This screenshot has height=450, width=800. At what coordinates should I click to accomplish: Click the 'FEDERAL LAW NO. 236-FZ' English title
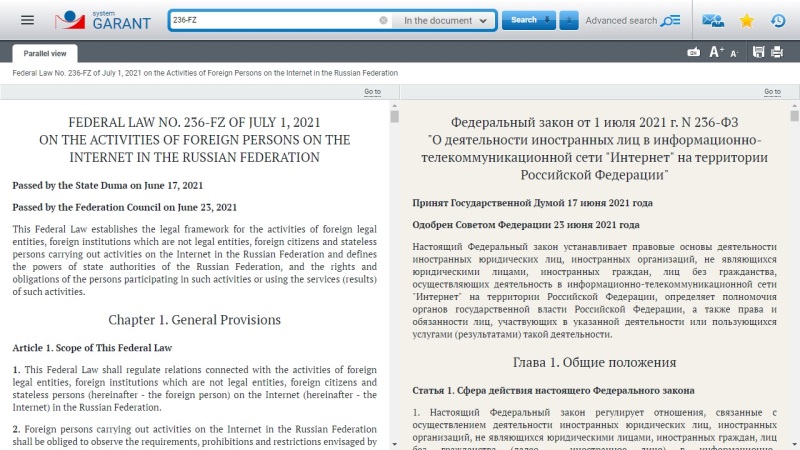click(x=194, y=140)
